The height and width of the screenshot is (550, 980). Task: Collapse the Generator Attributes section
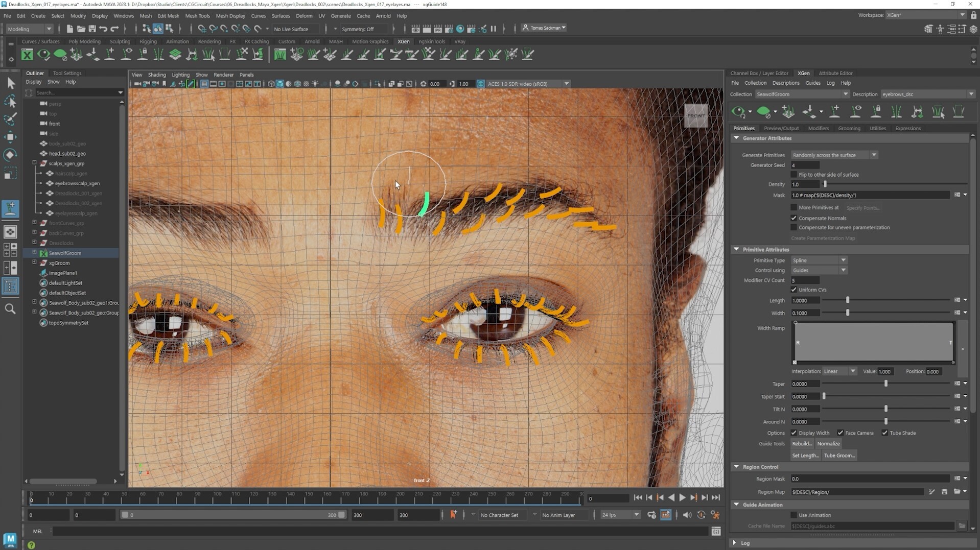point(736,138)
